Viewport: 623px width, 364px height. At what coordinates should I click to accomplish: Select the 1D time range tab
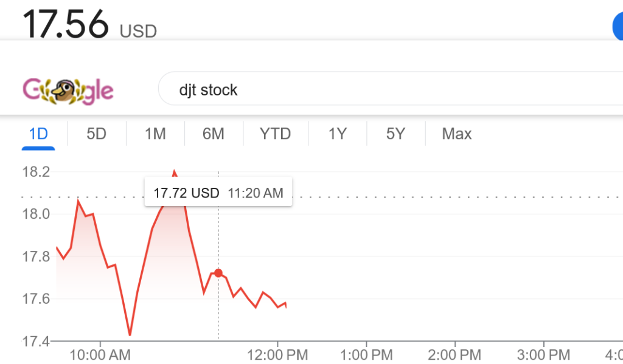[38, 134]
